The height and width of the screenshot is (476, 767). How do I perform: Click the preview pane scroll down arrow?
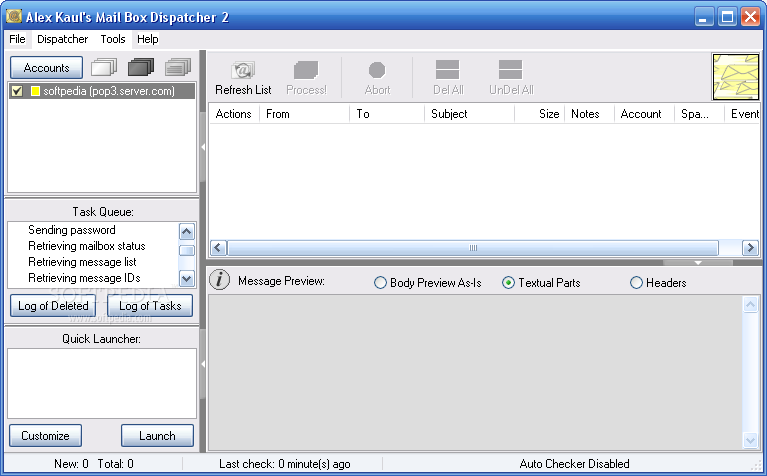(750, 440)
